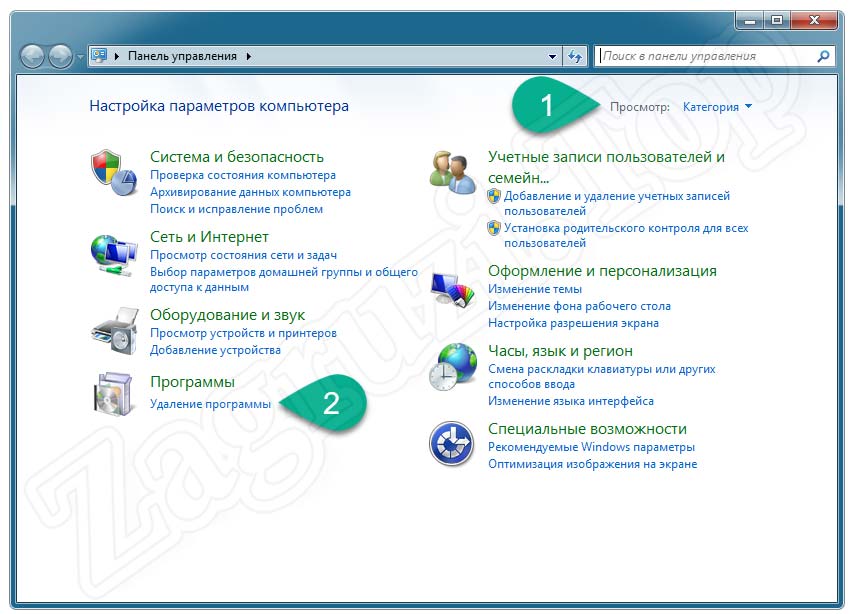The image size is (853, 614).
Task: Expand the recent pages arrow near navigation buttons
Action: [x=81, y=57]
